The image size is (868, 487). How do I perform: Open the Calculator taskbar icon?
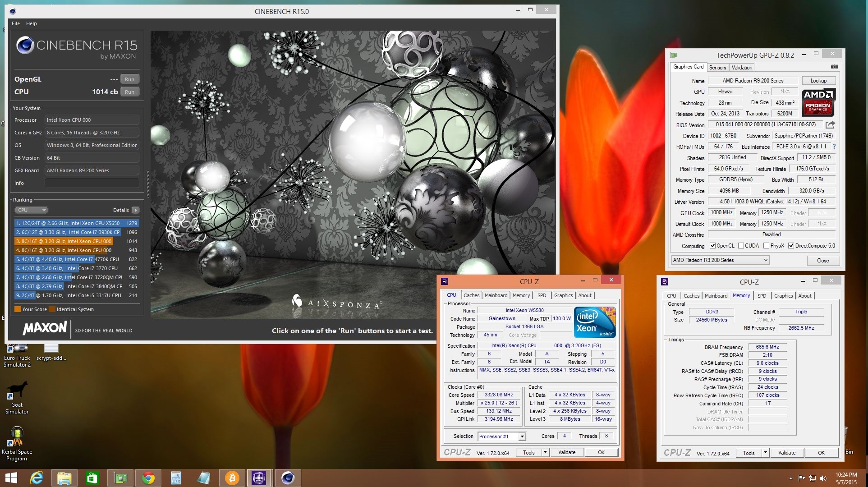(x=176, y=478)
